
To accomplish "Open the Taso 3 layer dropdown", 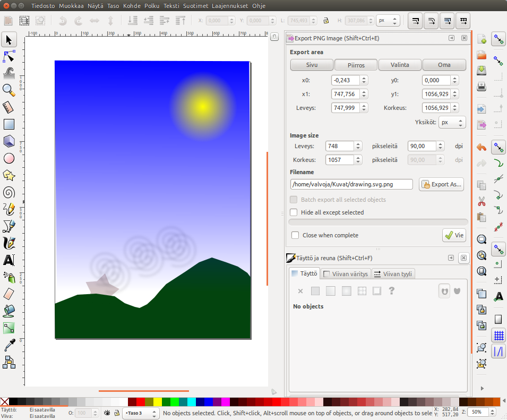I will point(141,413).
